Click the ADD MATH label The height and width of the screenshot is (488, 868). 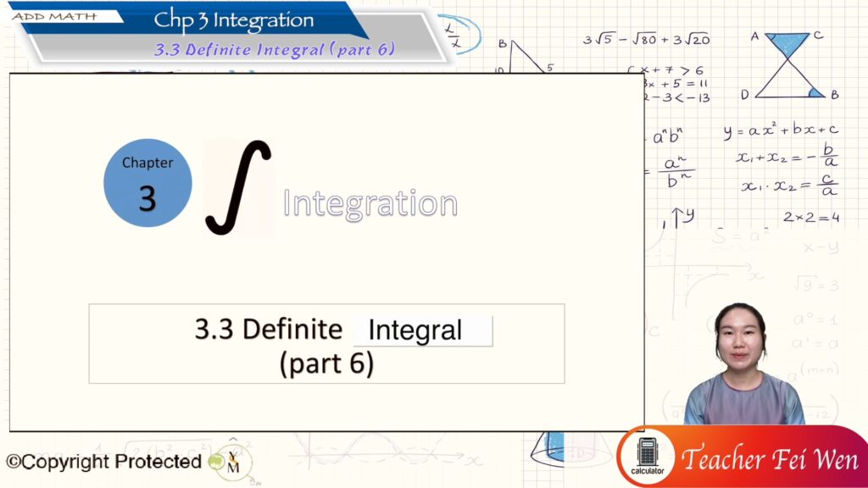54,16
